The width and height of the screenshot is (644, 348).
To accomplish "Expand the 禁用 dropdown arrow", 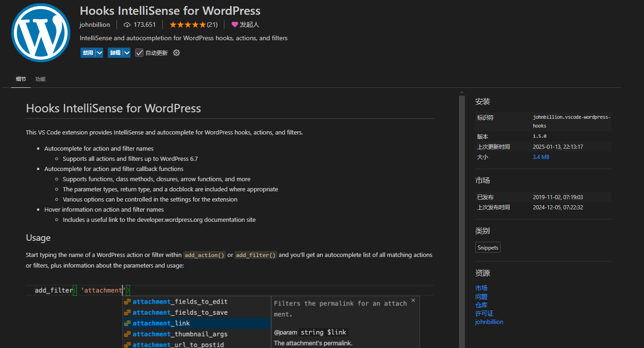I will click(x=99, y=53).
